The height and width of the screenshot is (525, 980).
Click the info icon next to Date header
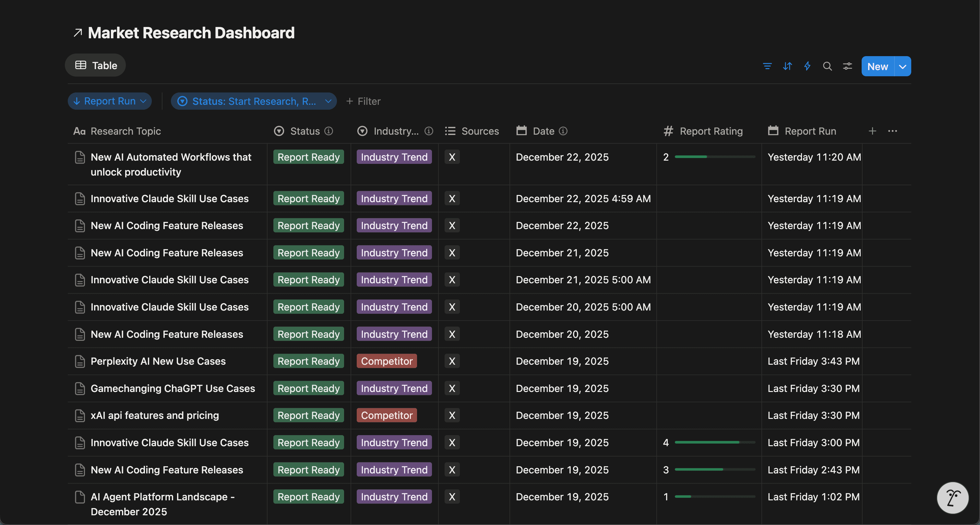pos(563,131)
